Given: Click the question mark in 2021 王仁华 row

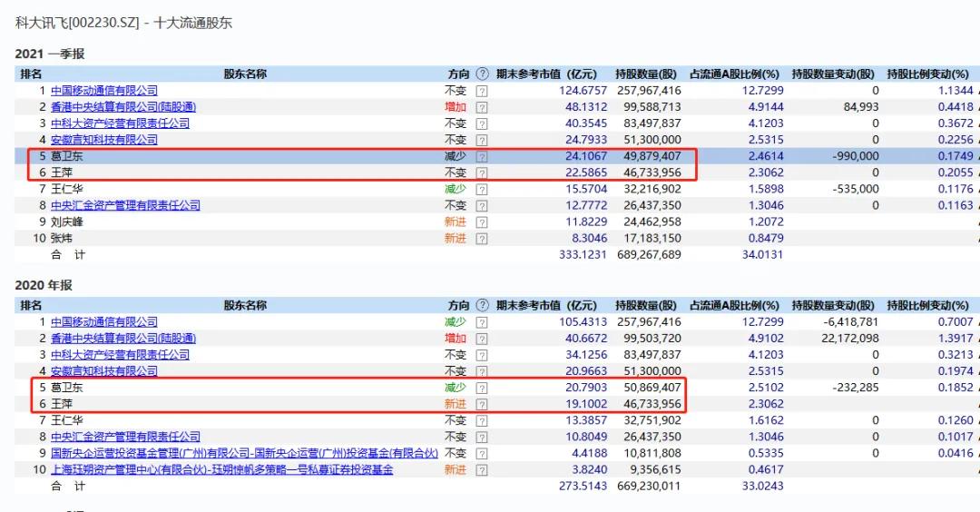Looking at the screenshot, I should (x=482, y=189).
